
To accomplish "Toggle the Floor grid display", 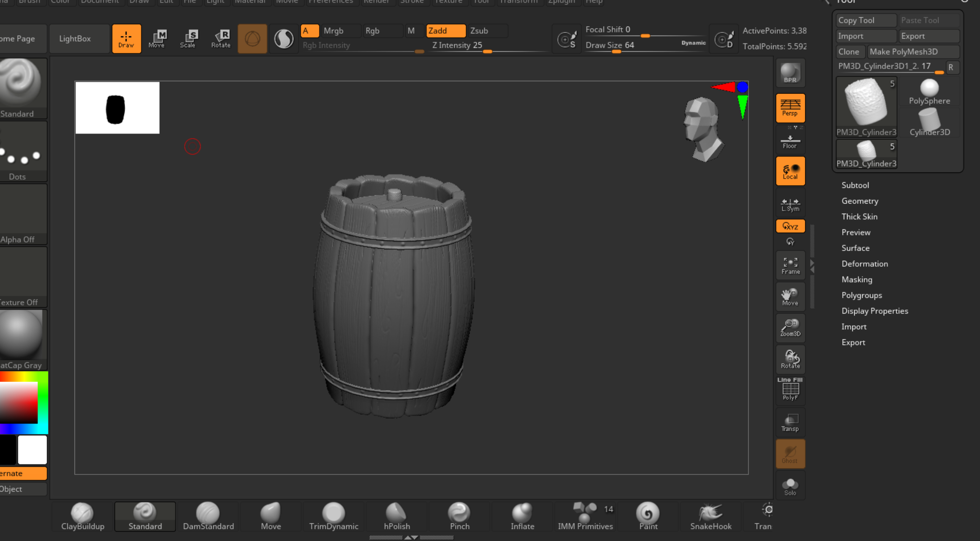I will 790,141.
